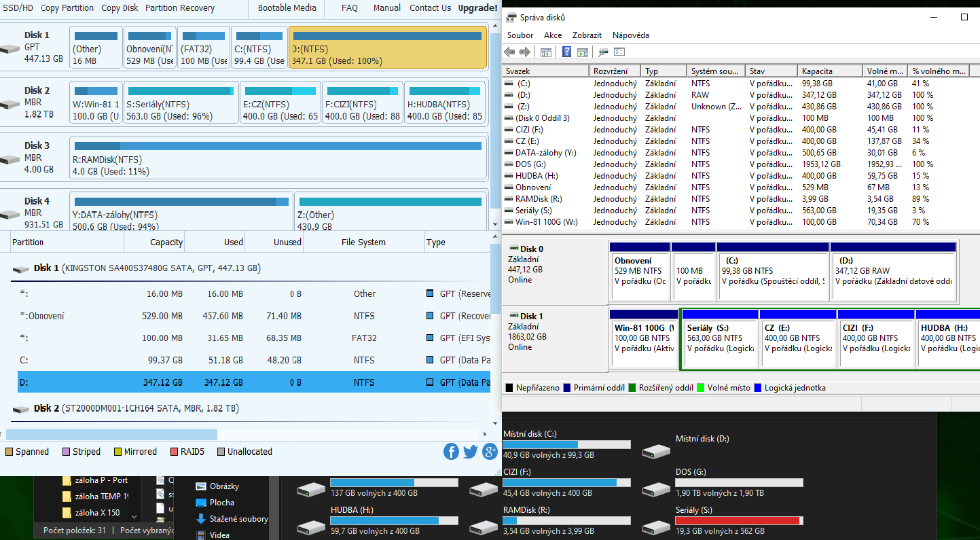The height and width of the screenshot is (540, 980).
Task: Click the RAID5 red legend swatch
Action: [175, 452]
